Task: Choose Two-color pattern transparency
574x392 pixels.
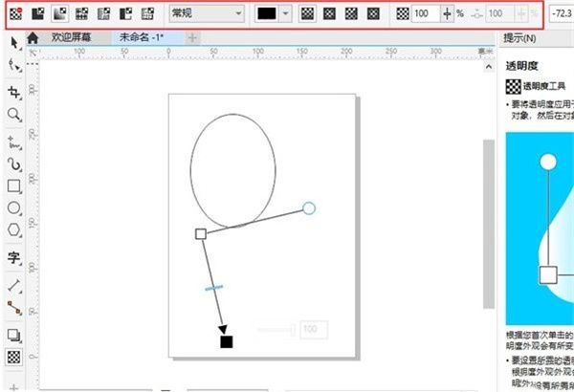Action: click(125, 14)
